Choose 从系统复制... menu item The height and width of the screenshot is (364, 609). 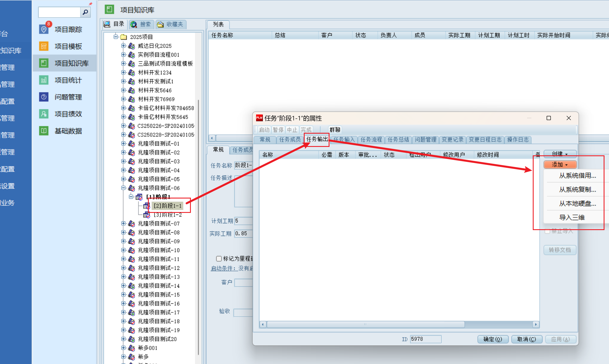click(577, 189)
